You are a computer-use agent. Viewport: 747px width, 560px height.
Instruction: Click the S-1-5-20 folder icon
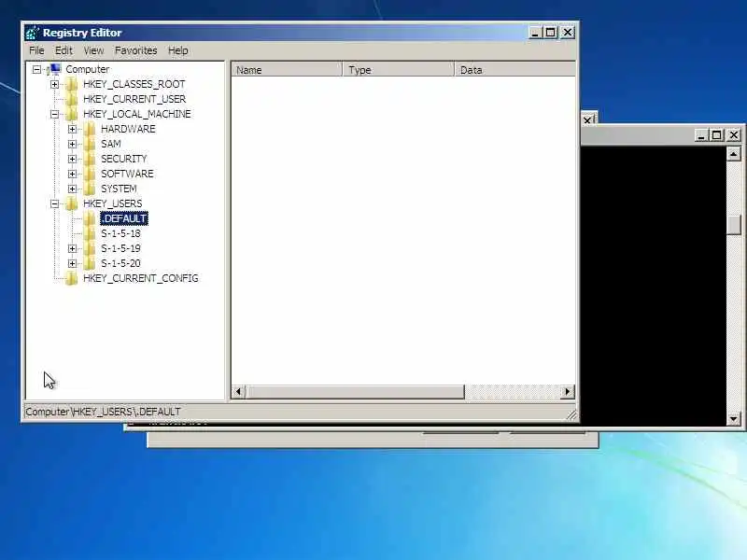[89, 263]
